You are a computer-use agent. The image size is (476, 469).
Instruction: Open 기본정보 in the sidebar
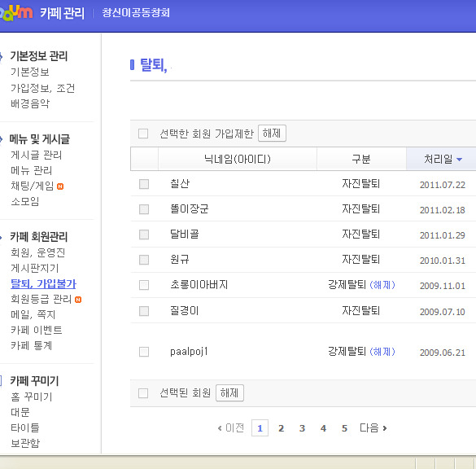click(x=30, y=72)
